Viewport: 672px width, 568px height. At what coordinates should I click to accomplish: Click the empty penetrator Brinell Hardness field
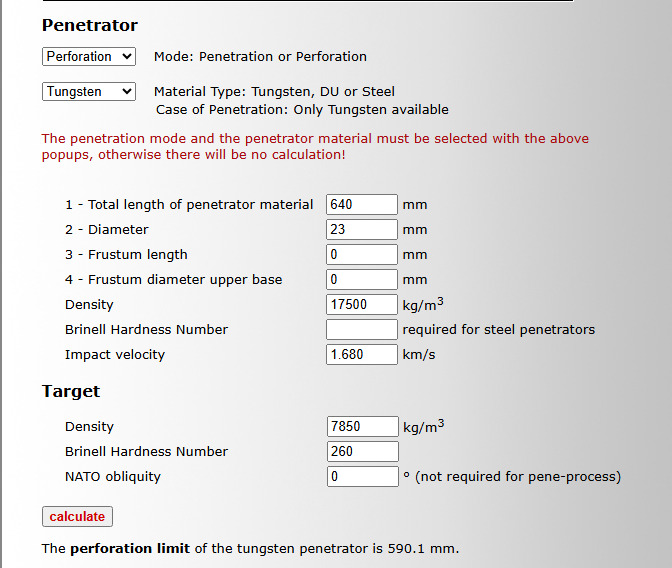[x=362, y=330]
